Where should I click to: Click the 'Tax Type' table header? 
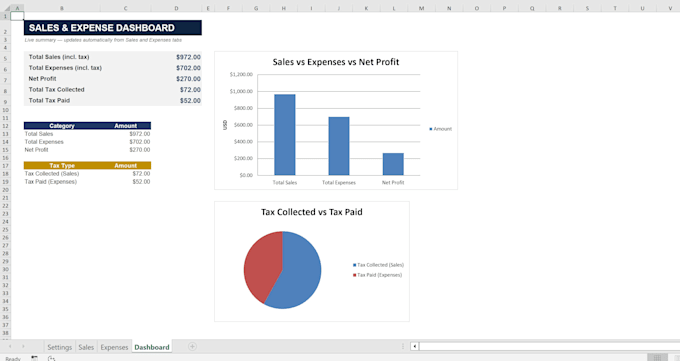click(x=62, y=166)
